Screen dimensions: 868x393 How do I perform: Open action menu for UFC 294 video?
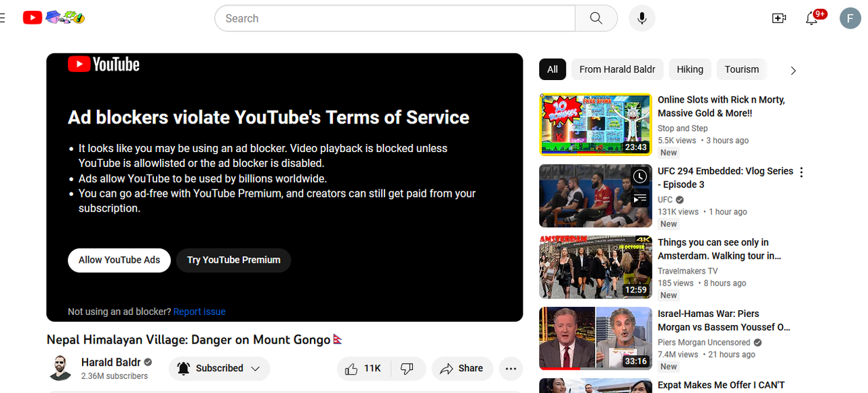[801, 172]
